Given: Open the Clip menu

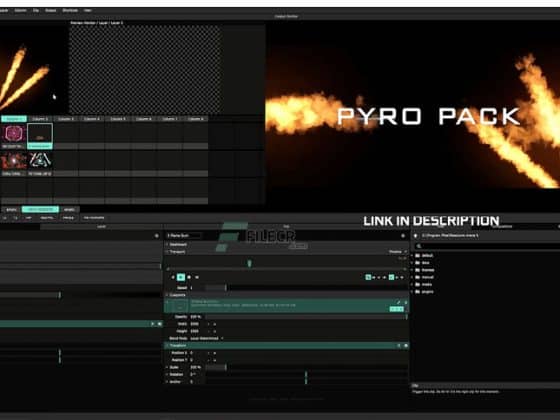Looking at the screenshot, I should [x=36, y=10].
